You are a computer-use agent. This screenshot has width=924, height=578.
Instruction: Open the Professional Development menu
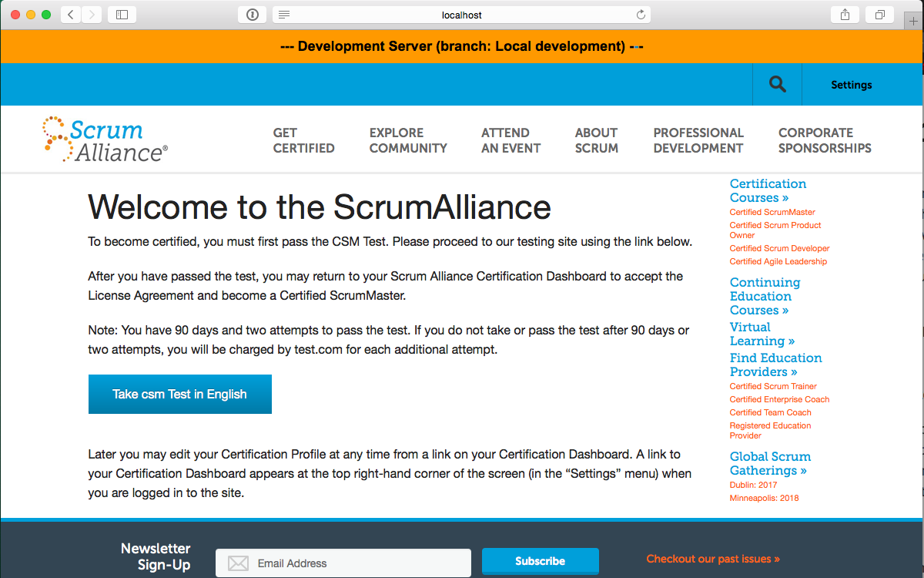click(x=698, y=140)
